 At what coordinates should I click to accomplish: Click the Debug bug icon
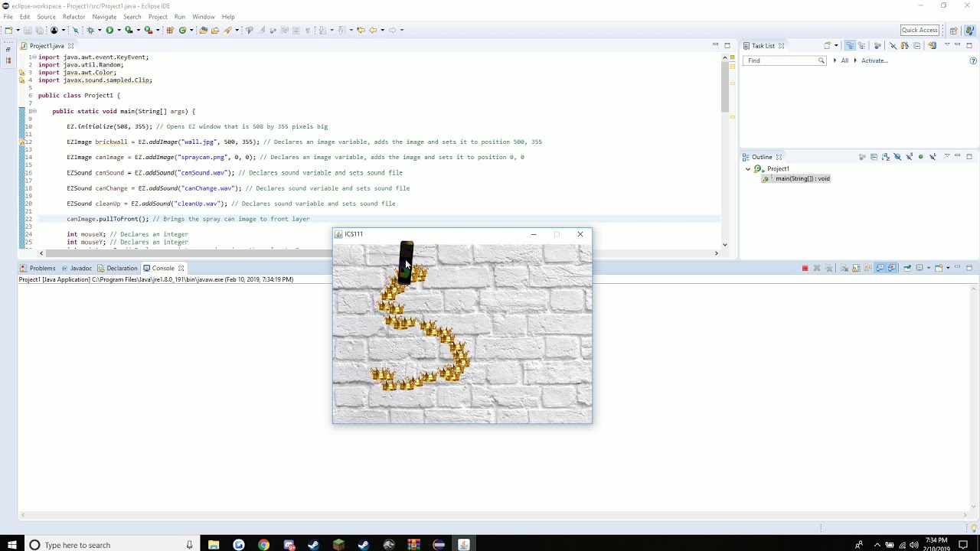(90, 30)
